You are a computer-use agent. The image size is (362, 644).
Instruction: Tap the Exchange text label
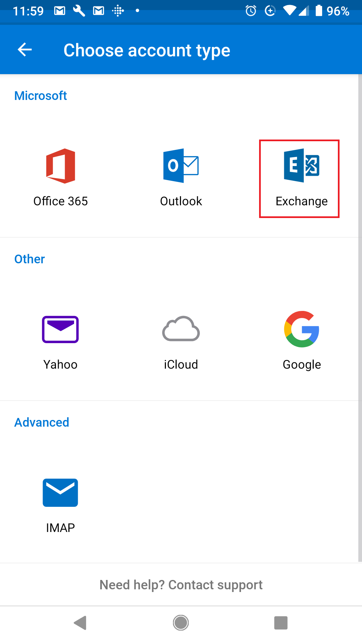coord(302,201)
